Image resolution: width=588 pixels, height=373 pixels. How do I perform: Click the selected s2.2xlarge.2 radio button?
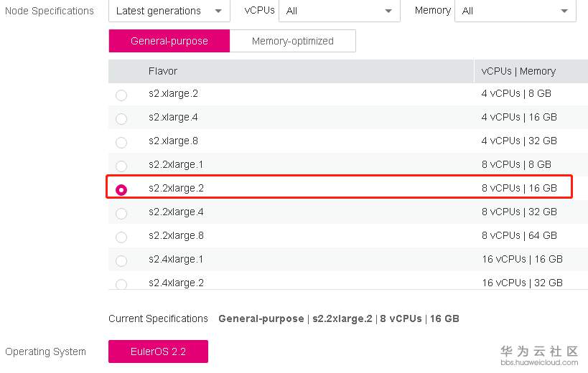coord(121,190)
